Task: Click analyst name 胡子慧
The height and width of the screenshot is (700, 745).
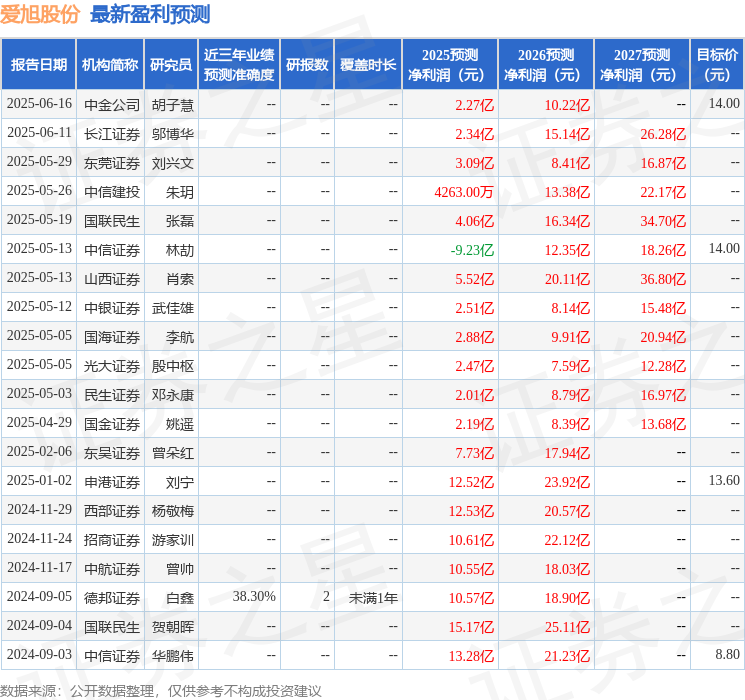Action: click(x=172, y=105)
